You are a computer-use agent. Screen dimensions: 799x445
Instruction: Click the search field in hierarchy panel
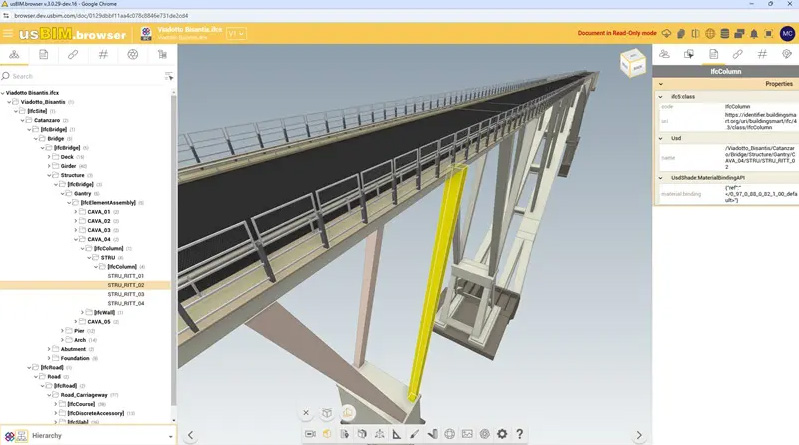tap(82, 76)
